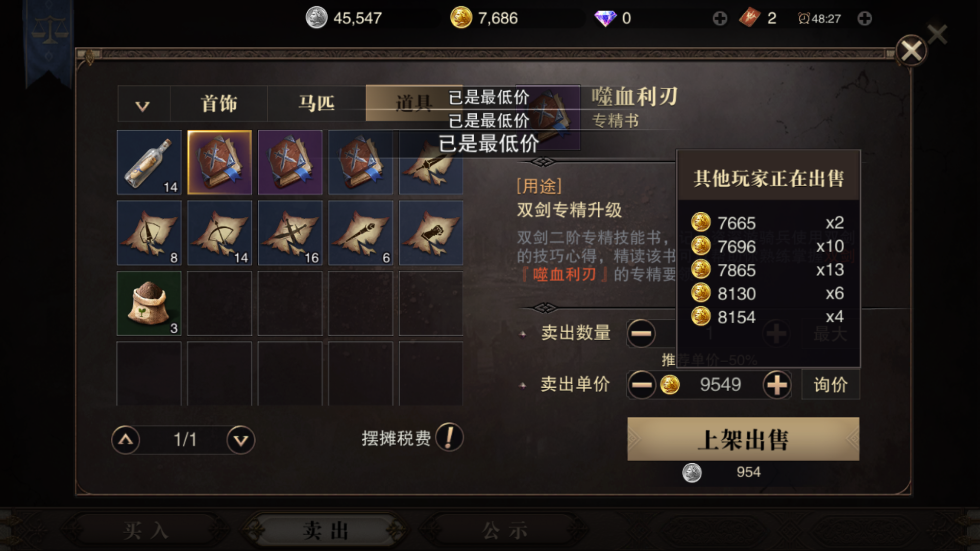
Task: Choose the crossbow scroll item with count 14
Action: (x=219, y=233)
